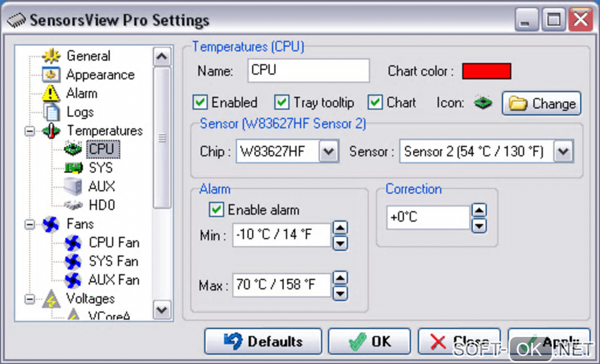Open the Sensor 2 selection dropdown
The width and height of the screenshot is (600, 364).
pos(564,151)
